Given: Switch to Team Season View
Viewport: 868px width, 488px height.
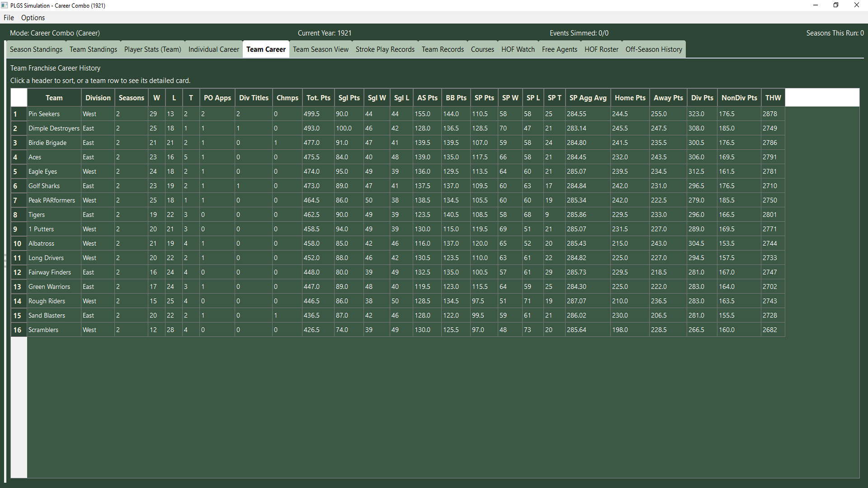Looking at the screenshot, I should click(321, 49).
